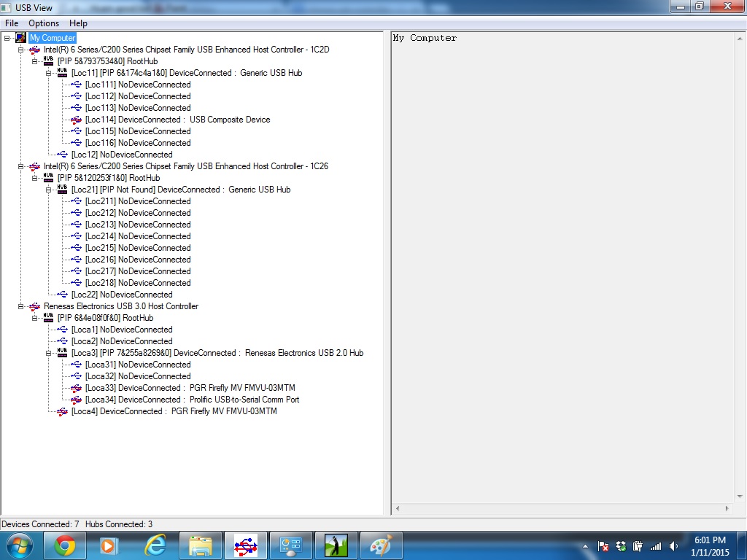
Task: Collapse the Loc21 Generic USB Hub node
Action: click(x=49, y=190)
